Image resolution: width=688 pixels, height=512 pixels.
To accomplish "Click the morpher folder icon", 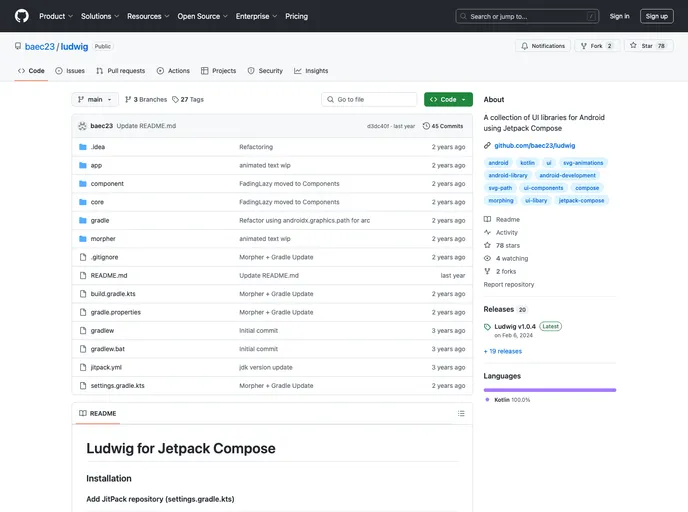I will [82, 239].
